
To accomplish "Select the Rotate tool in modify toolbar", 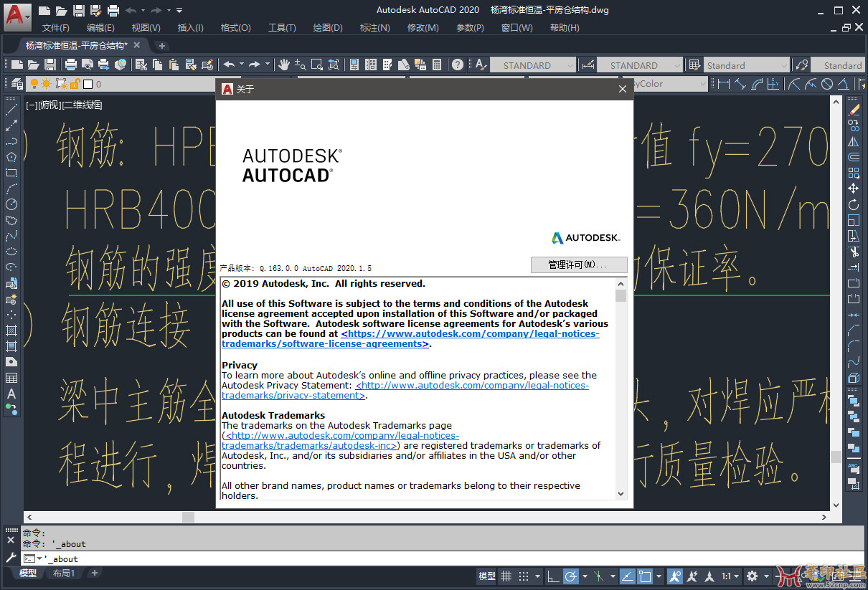I will pos(854,204).
